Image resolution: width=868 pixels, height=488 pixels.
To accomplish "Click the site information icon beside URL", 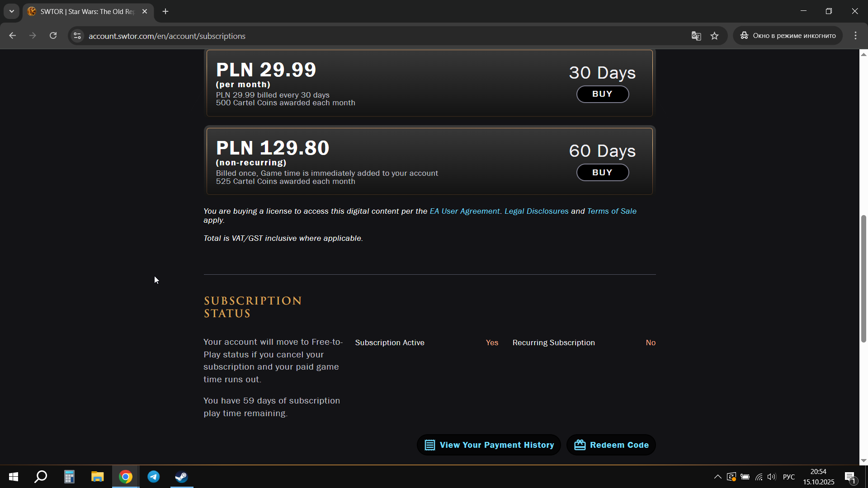I will pyautogui.click(x=77, y=36).
